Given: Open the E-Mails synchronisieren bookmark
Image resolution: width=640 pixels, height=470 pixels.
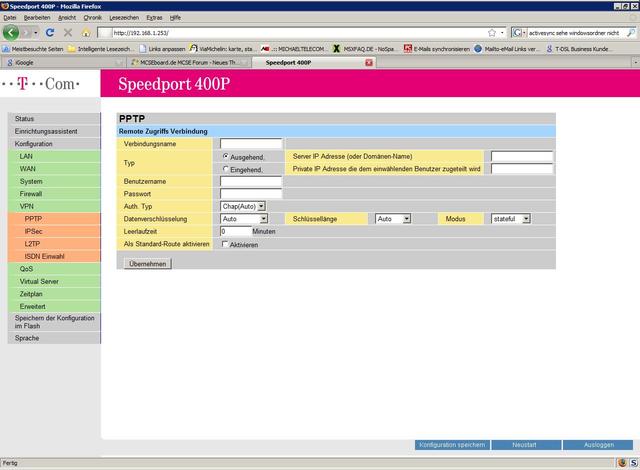Looking at the screenshot, I should tap(437, 49).
